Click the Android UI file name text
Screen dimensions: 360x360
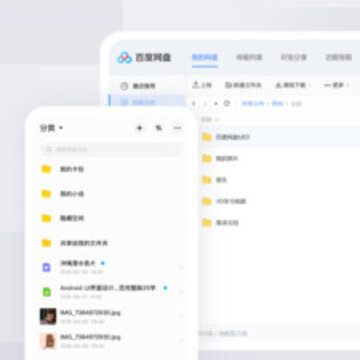coord(108,288)
